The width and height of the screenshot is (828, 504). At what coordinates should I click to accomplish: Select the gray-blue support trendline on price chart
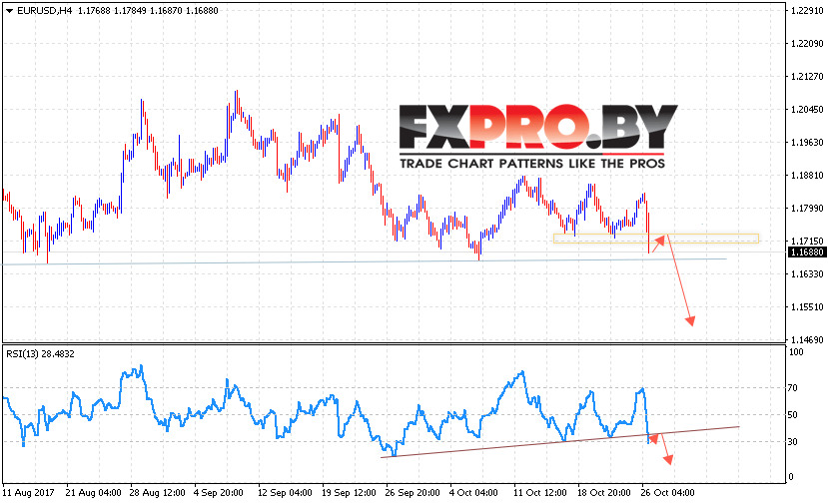[x=365, y=261]
